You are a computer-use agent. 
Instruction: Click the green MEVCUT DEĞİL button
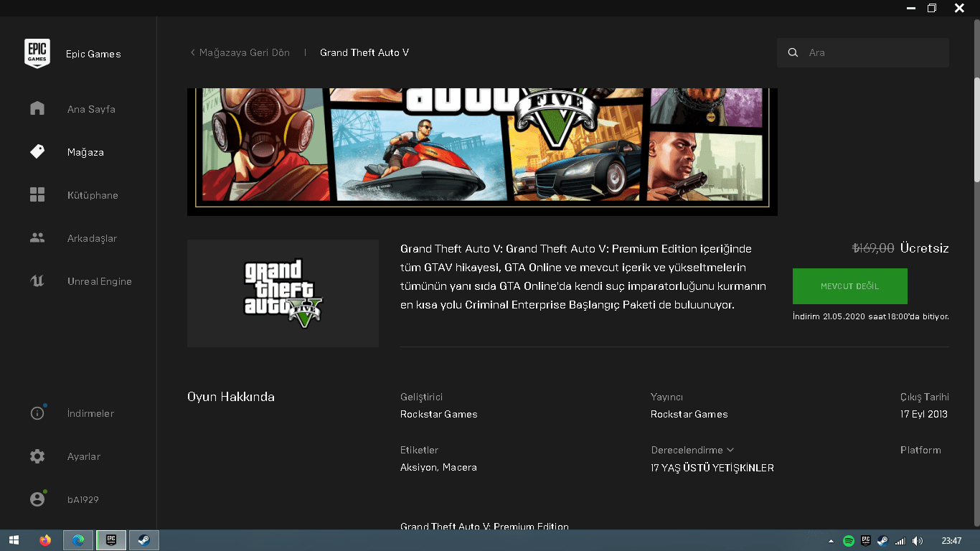point(849,286)
